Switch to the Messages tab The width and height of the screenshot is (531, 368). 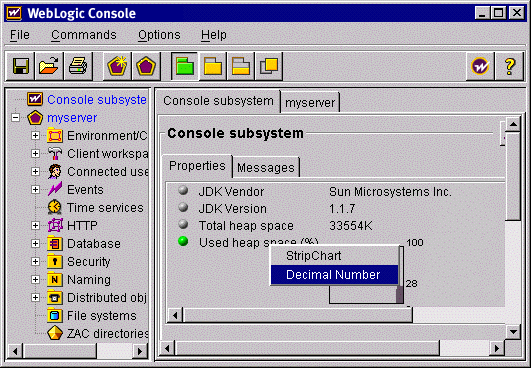(266, 167)
